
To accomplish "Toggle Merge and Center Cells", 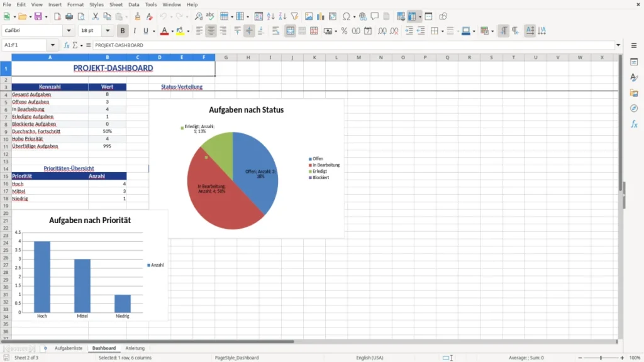I will [x=291, y=31].
